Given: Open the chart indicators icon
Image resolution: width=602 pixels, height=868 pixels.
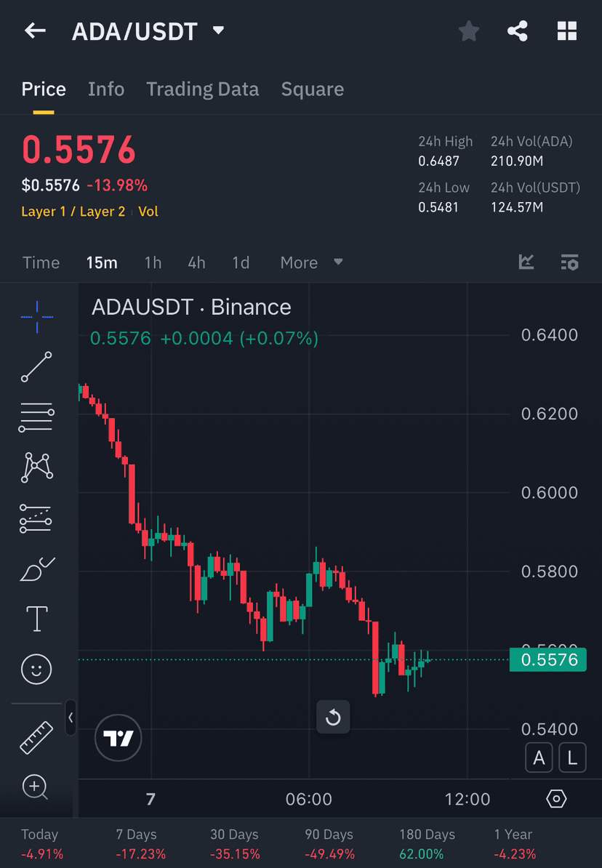Looking at the screenshot, I should (x=526, y=262).
